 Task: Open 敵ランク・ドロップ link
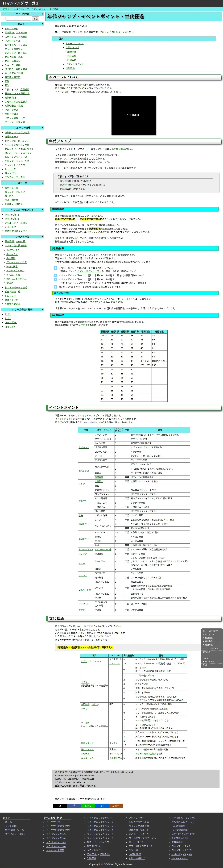[x=15, y=192]
